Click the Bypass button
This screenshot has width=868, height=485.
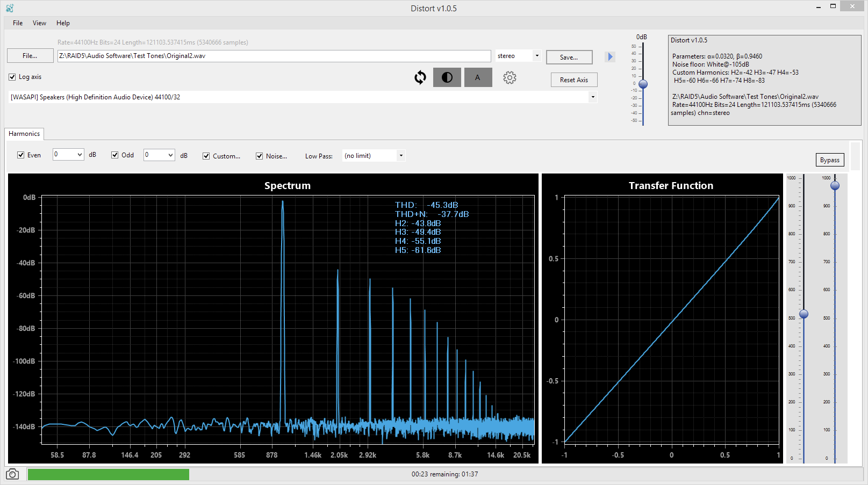click(830, 160)
